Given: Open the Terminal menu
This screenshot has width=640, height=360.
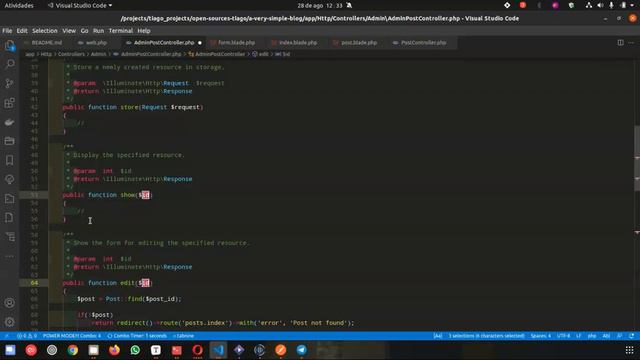Looking at the screenshot, I should (x=121, y=31).
